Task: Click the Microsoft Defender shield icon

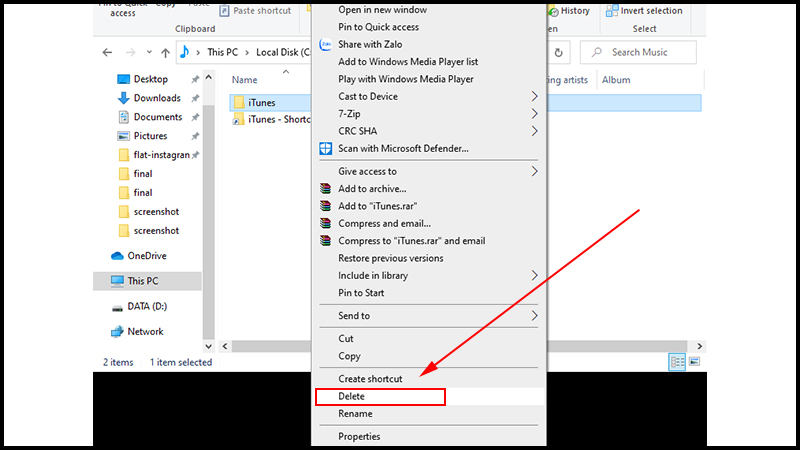Action: tap(326, 148)
